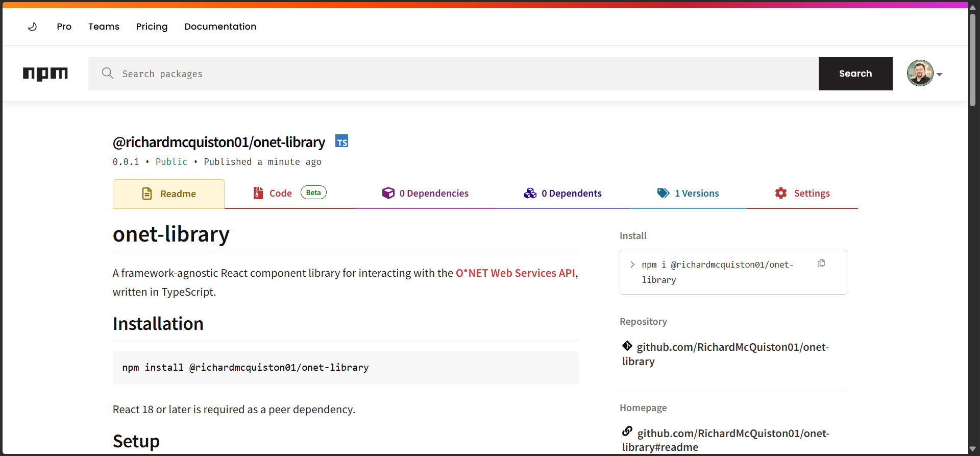Click the homepage chain link icon

(627, 431)
